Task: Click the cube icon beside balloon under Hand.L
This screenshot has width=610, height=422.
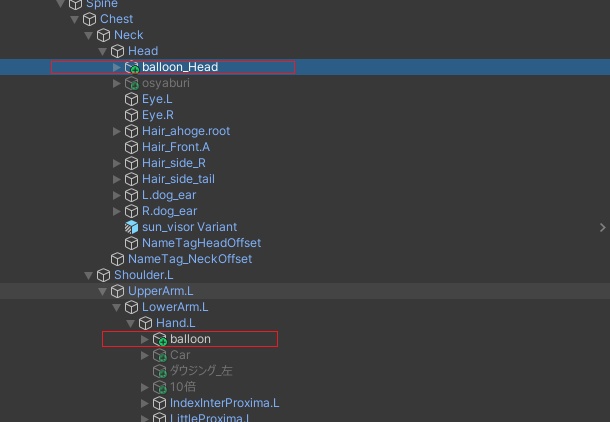Action: pos(159,339)
